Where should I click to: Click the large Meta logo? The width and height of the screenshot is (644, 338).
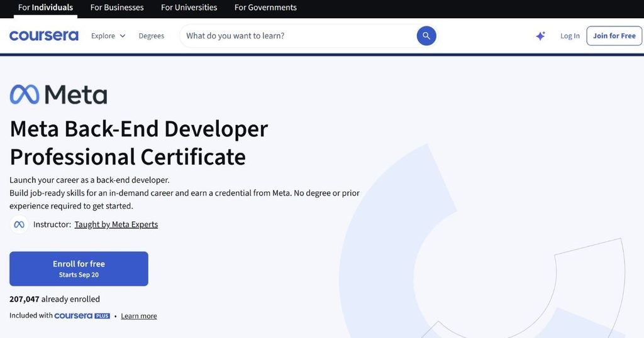[58, 94]
